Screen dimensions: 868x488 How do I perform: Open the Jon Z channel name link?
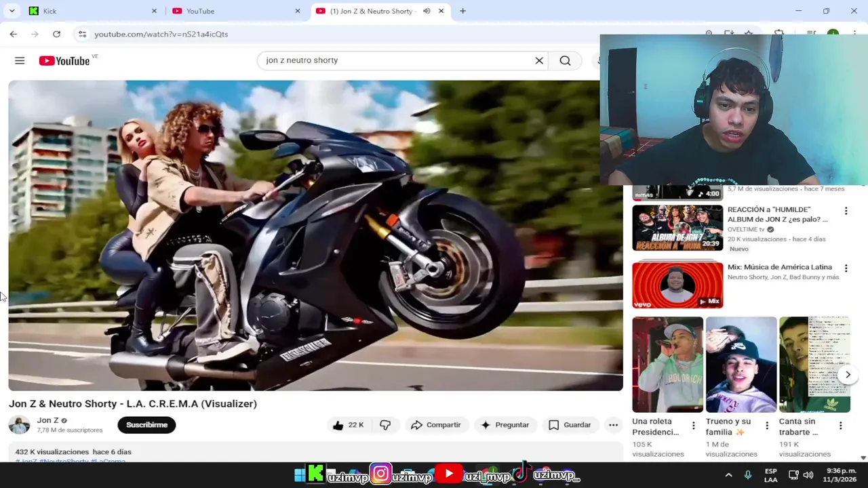[47, 420]
